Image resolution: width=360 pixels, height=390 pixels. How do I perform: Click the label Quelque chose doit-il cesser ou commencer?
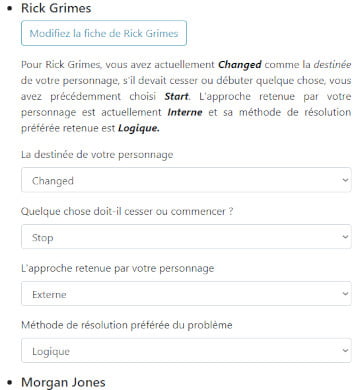click(x=127, y=211)
